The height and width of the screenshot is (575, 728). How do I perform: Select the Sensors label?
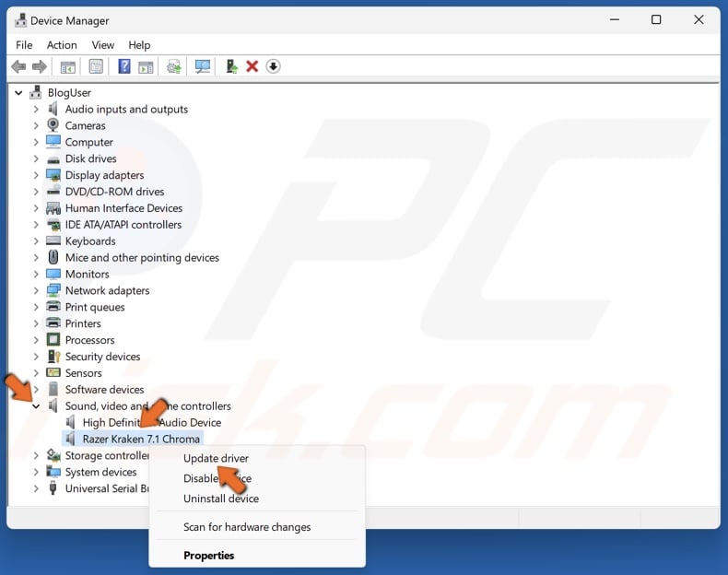[83, 372]
